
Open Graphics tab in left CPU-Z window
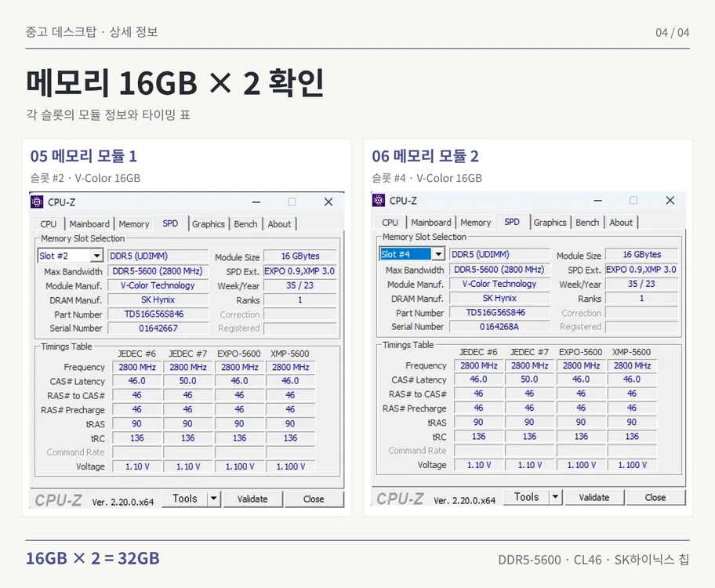tap(209, 224)
